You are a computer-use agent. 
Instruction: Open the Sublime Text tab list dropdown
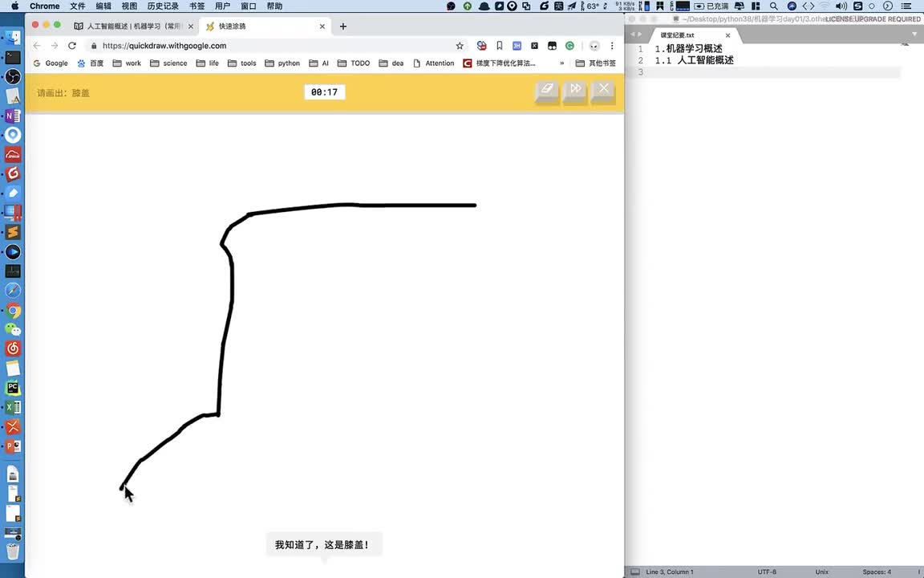pos(915,35)
